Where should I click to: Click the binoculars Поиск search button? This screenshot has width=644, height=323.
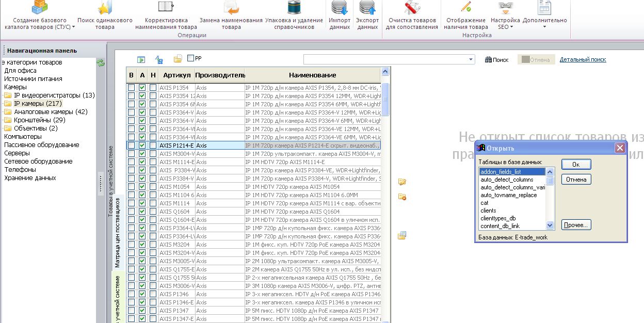point(497,60)
